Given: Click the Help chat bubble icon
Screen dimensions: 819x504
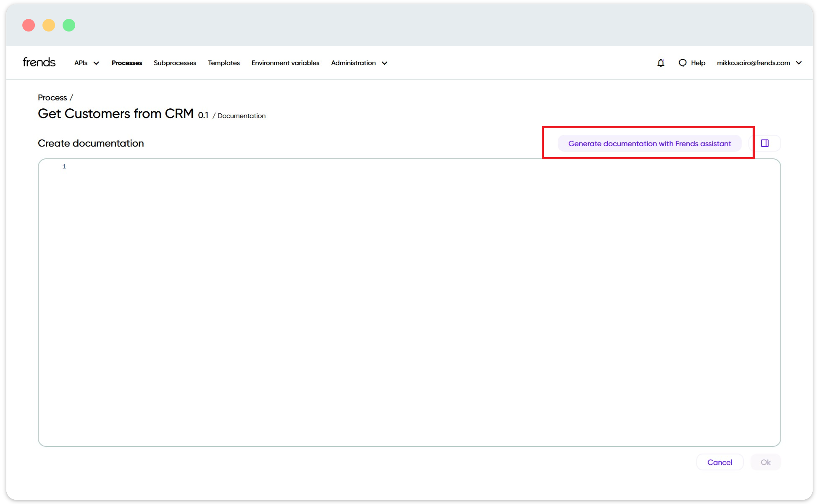Looking at the screenshot, I should [683, 63].
